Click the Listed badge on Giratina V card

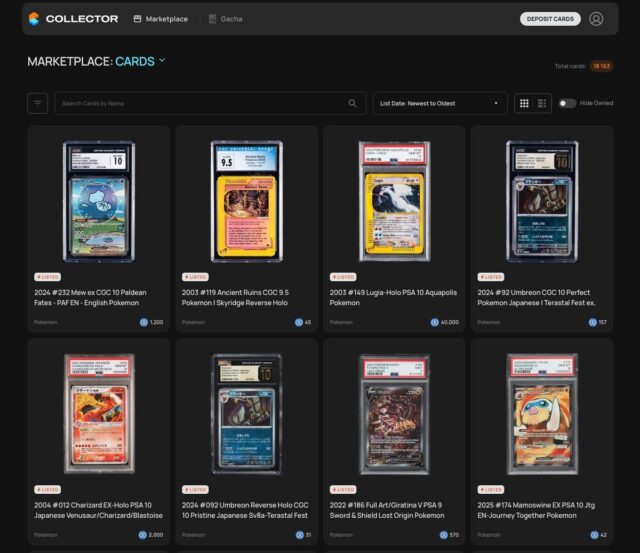pyautogui.click(x=343, y=489)
